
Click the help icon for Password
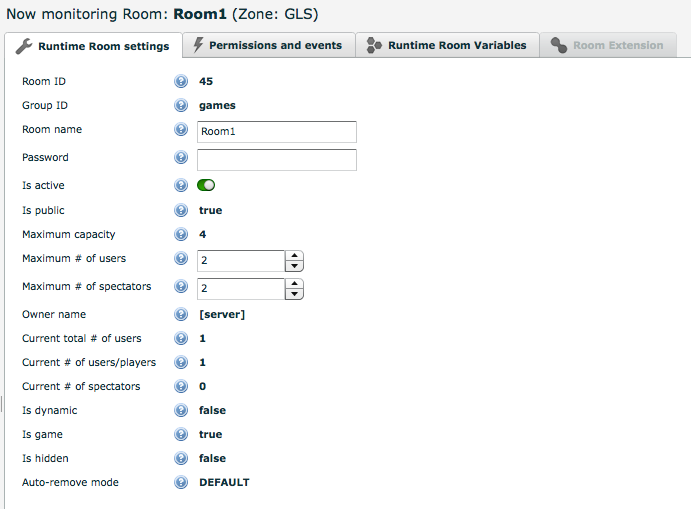point(181,158)
